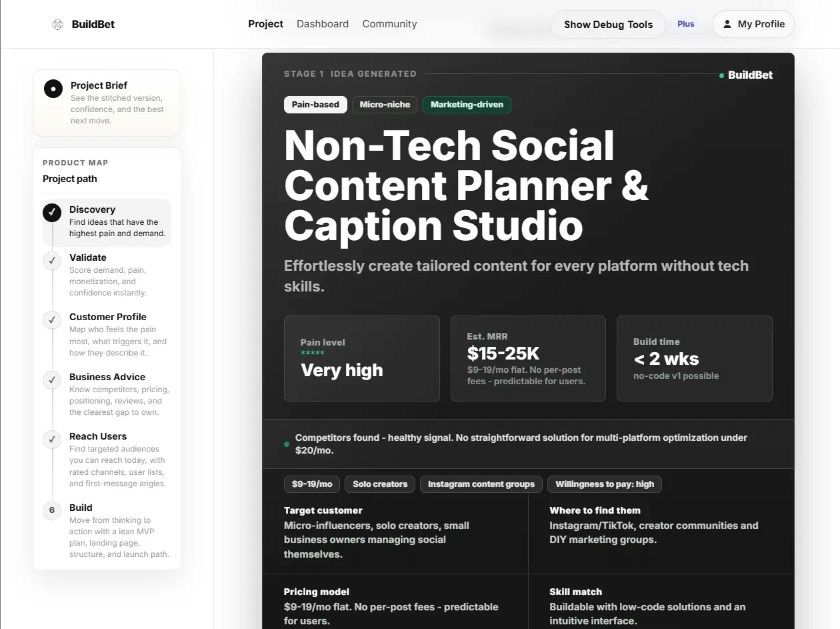This screenshot has width=840, height=629.
Task: Select the Validate step title
Action: tap(88, 257)
